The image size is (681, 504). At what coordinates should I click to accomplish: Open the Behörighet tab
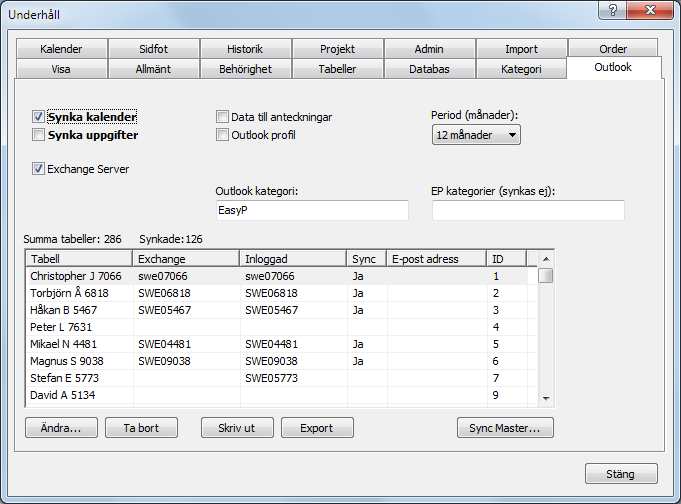(x=245, y=69)
